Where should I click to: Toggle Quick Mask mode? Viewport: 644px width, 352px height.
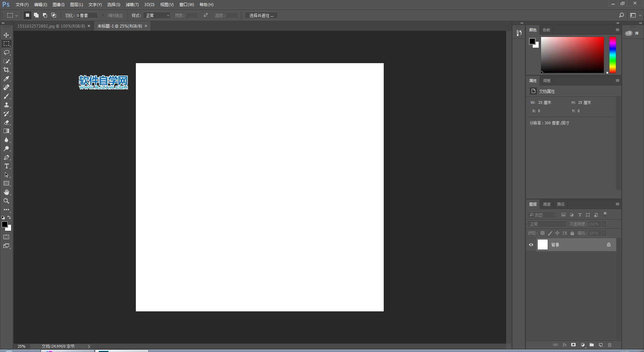6,237
